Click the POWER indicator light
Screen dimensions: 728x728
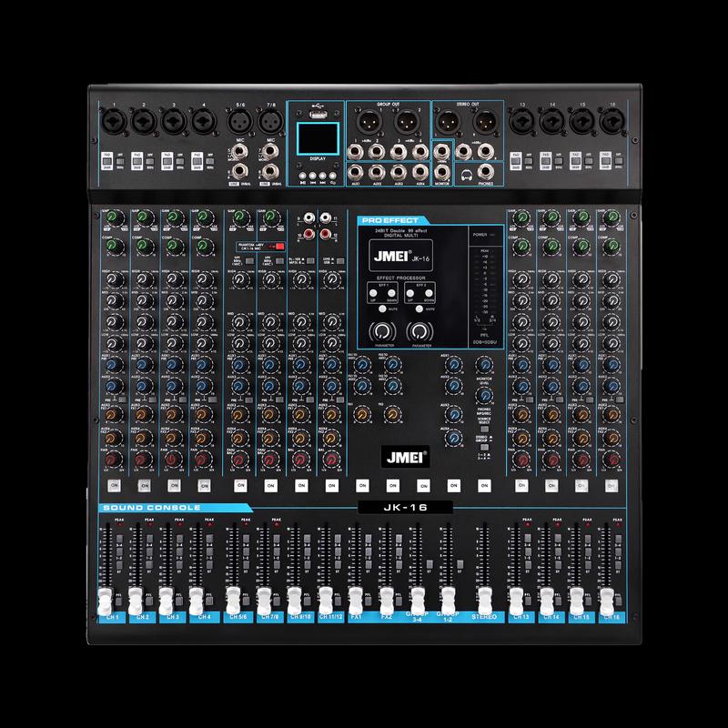point(491,233)
